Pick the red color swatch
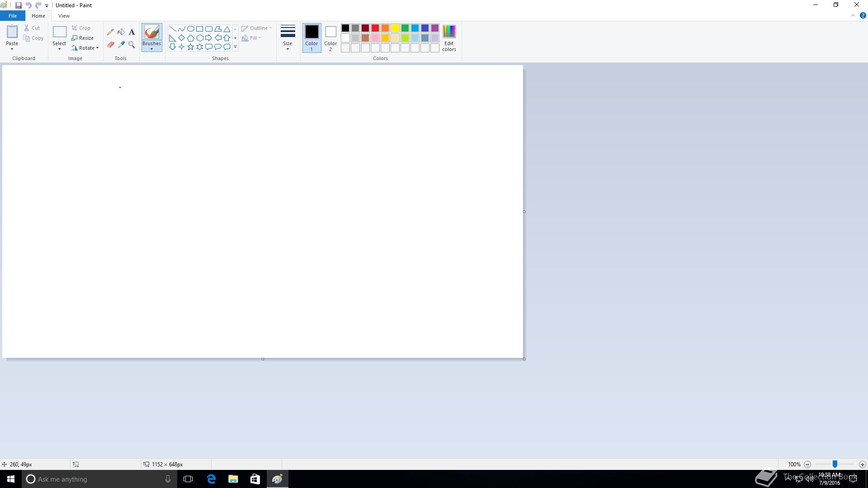 click(x=375, y=28)
